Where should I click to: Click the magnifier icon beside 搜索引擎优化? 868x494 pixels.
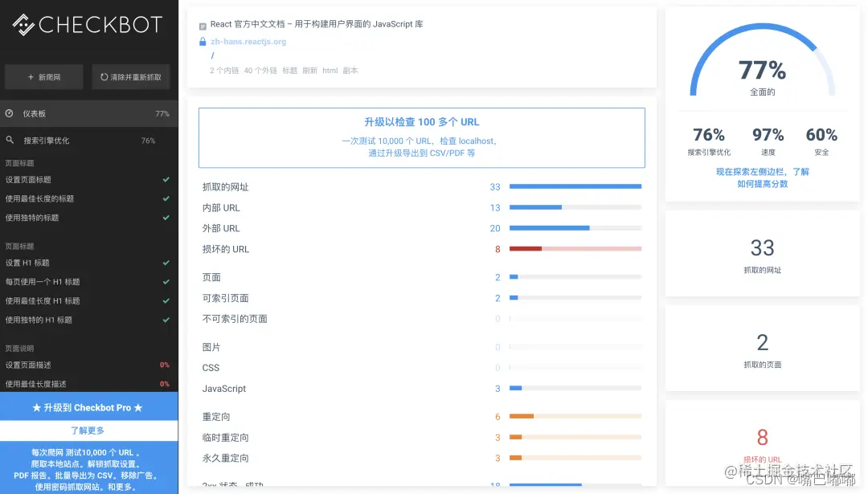pyautogui.click(x=8, y=138)
